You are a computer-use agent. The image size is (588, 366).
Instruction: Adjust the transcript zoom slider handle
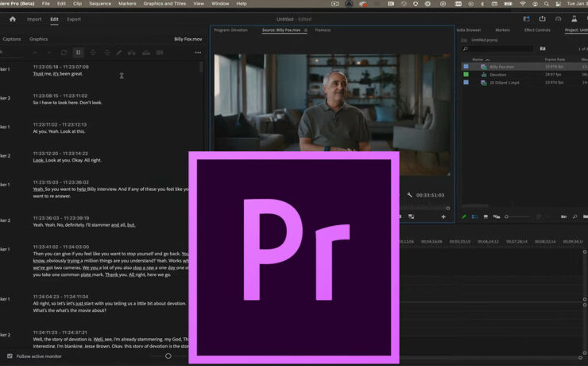coord(168,356)
